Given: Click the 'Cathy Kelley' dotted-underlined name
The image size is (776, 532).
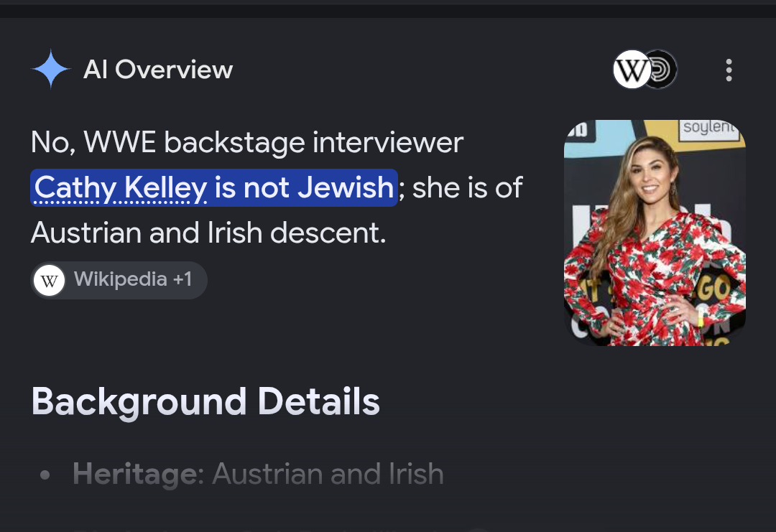Looking at the screenshot, I should [120, 188].
